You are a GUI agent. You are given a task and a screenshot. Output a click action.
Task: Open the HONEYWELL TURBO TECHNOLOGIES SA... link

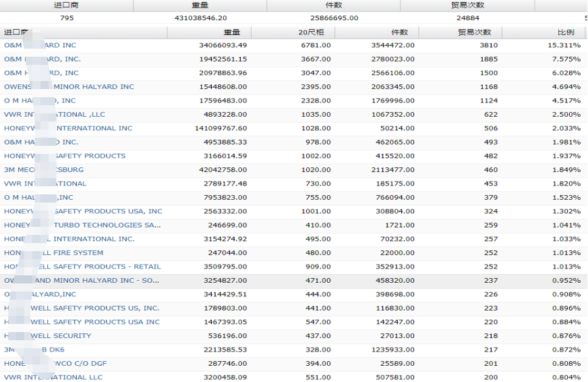click(82, 225)
